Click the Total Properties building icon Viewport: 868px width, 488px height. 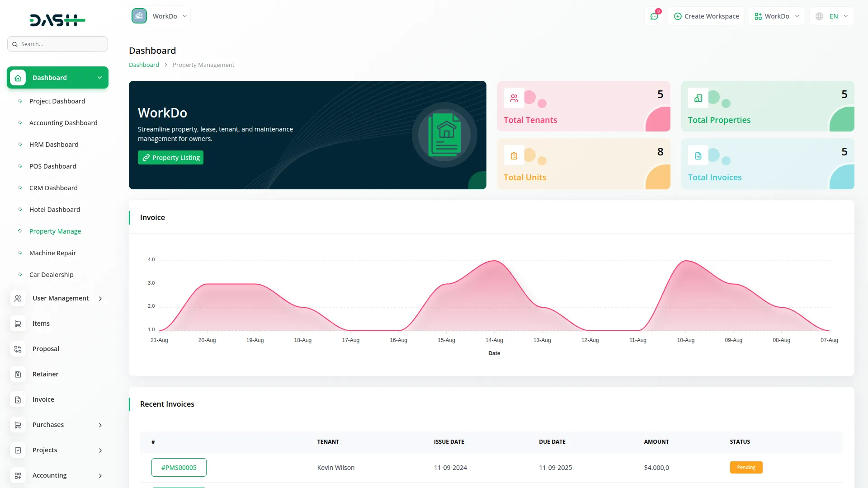[x=698, y=98]
